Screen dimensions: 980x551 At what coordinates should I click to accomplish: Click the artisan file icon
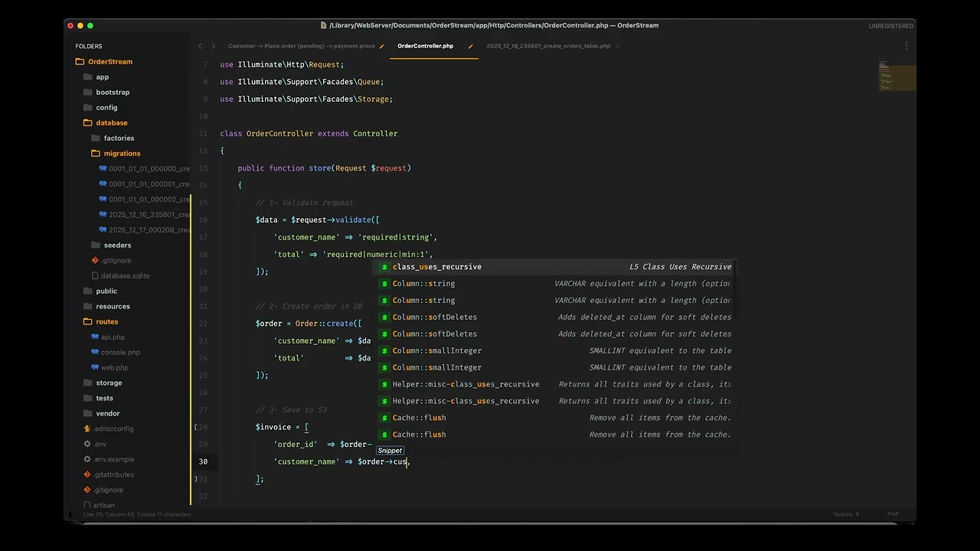click(x=87, y=505)
